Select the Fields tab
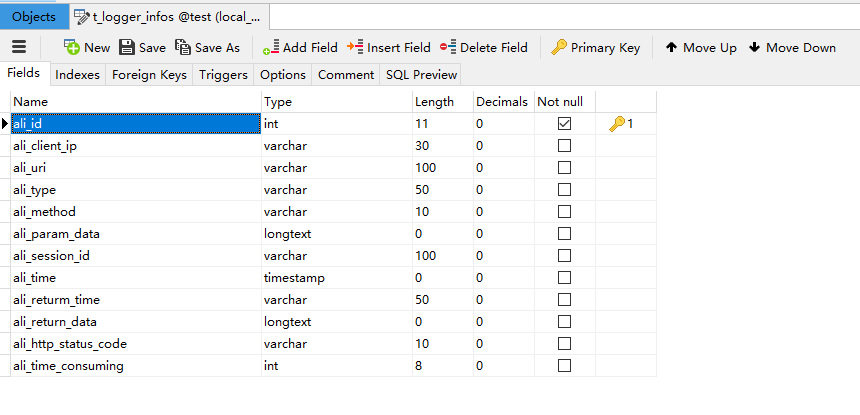 (24, 73)
